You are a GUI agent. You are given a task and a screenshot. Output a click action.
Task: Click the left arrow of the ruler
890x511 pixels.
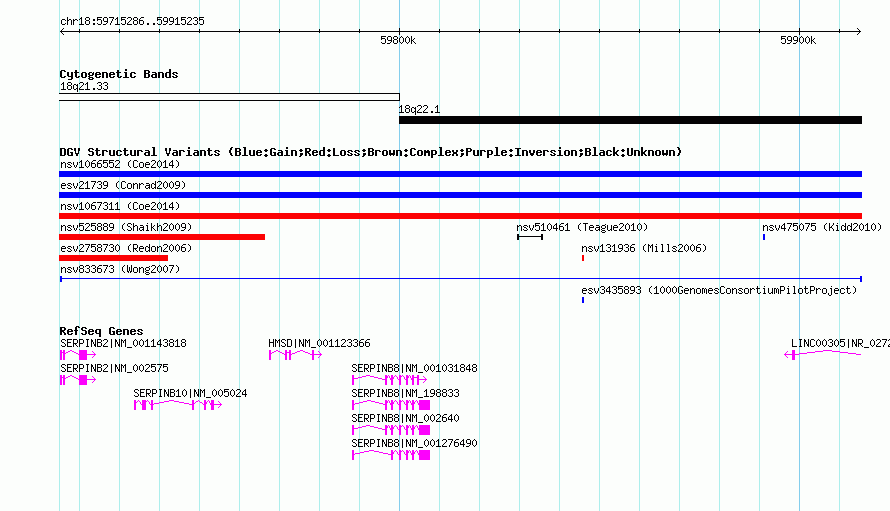coord(62,32)
